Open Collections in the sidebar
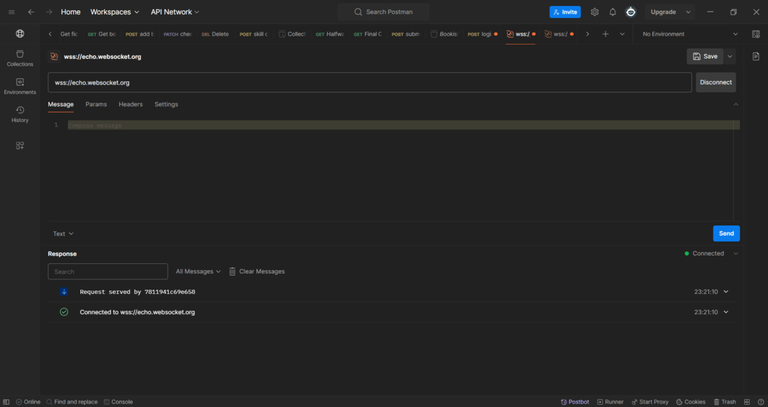The width and height of the screenshot is (768, 407). click(20, 58)
